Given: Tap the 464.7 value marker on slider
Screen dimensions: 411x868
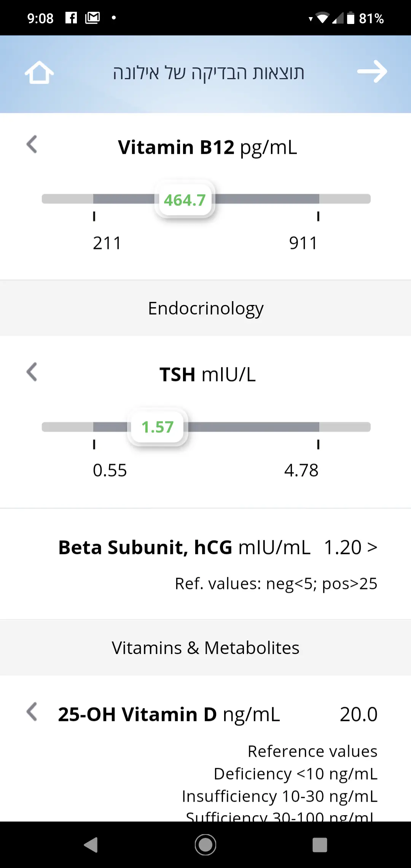Looking at the screenshot, I should pos(185,199).
